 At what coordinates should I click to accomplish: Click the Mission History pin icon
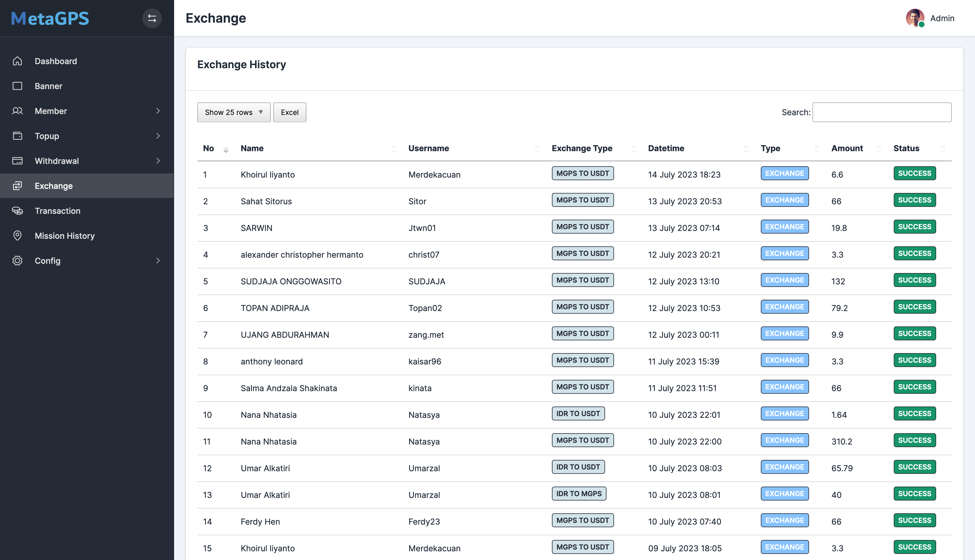(17, 235)
